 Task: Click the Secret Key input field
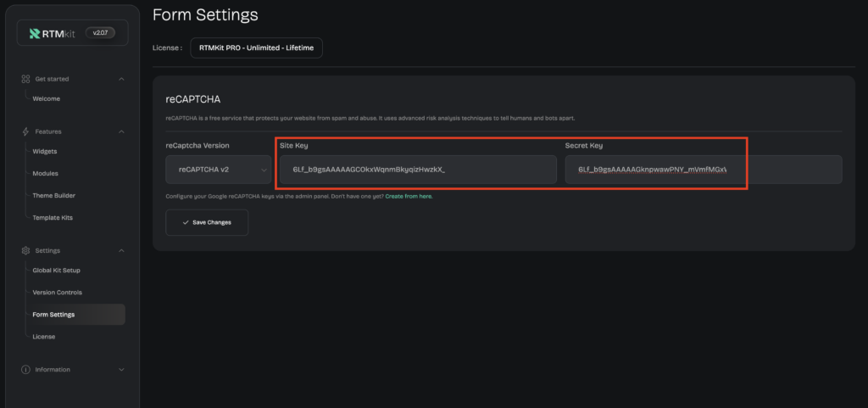pyautogui.click(x=704, y=170)
